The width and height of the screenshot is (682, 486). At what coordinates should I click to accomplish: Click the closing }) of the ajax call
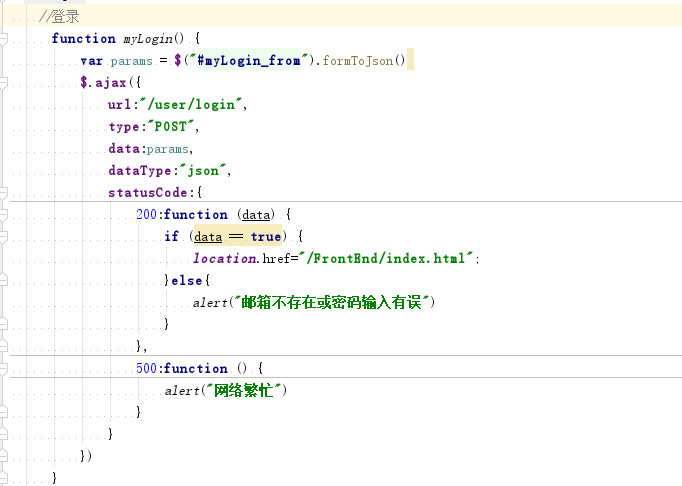pos(86,456)
